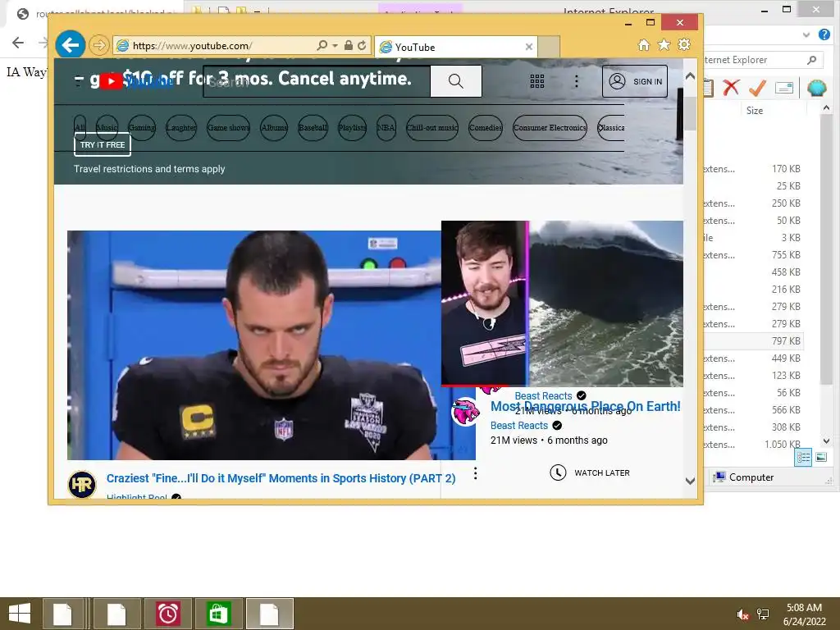This screenshot has width=840, height=630.
Task: Open the Beast Reacts wave video thumbnail
Action: tap(562, 304)
